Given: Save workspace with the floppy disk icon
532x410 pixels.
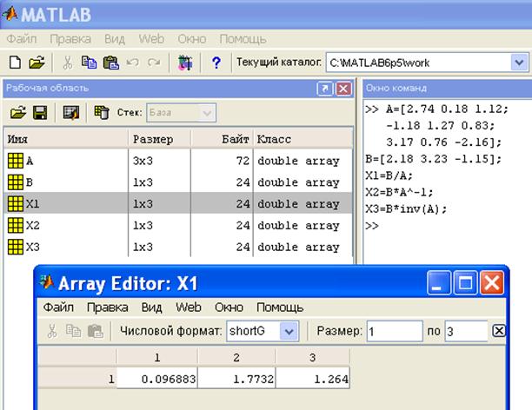Looking at the screenshot, I should (x=40, y=113).
